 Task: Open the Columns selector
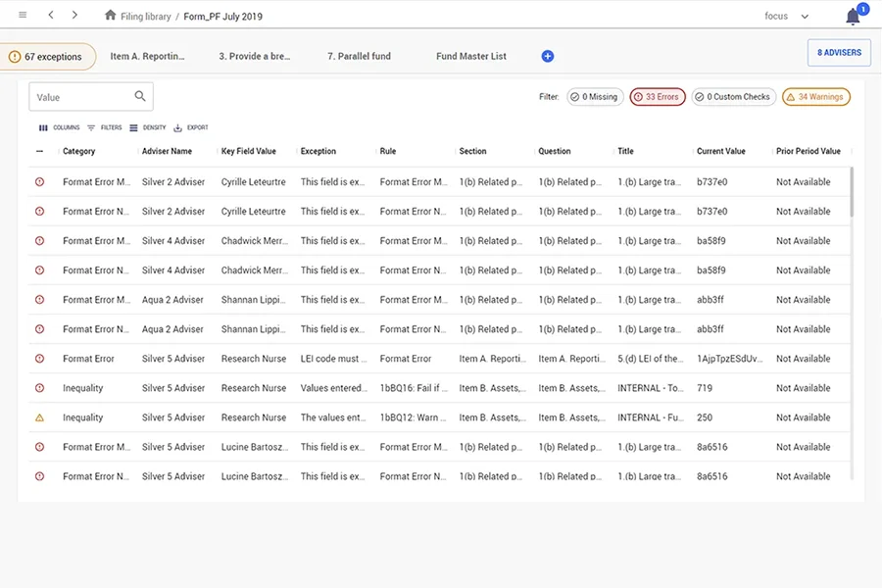tap(59, 127)
